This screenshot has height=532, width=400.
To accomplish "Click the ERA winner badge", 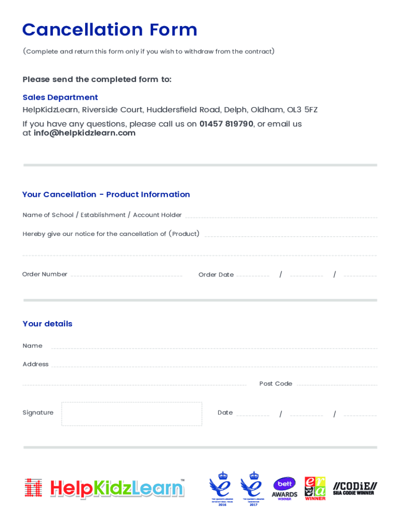I will (315, 488).
